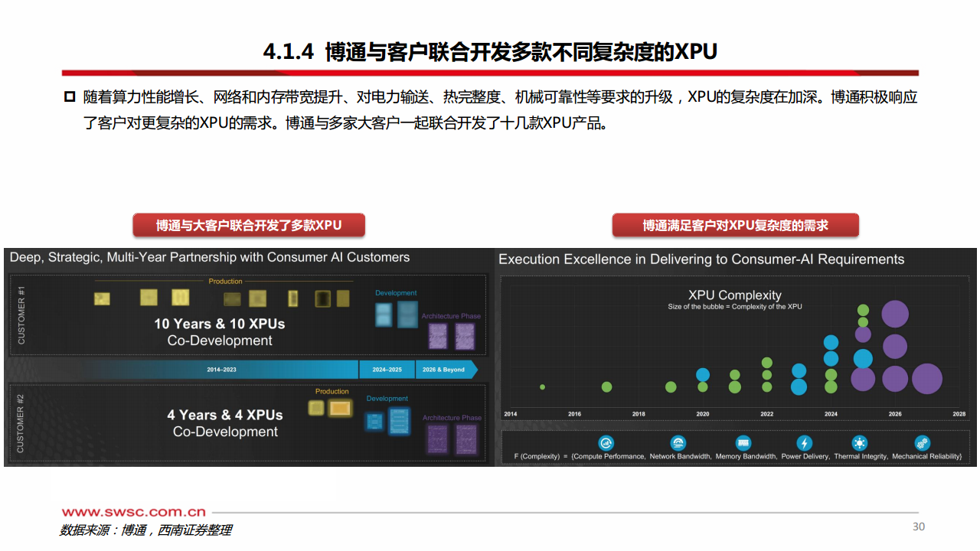Click the 'CUSTOMER #1' vertical label
This screenshot has height=551, width=980.
click(21, 315)
